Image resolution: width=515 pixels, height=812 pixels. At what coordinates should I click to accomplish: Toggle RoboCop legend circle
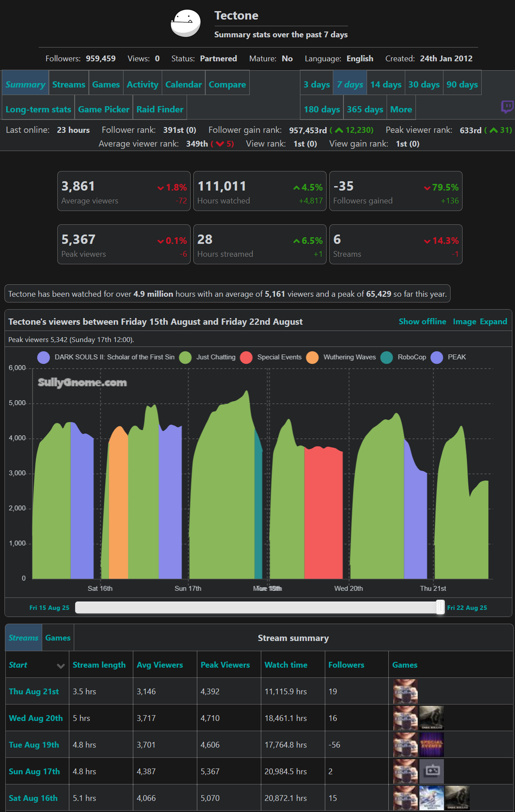(x=387, y=358)
